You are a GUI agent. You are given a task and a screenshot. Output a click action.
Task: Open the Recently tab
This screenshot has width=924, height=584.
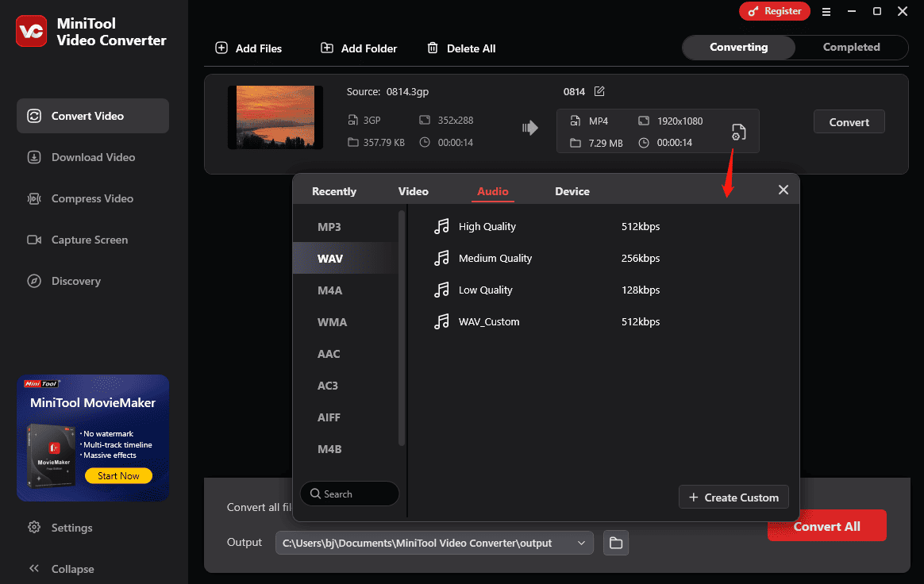point(334,191)
